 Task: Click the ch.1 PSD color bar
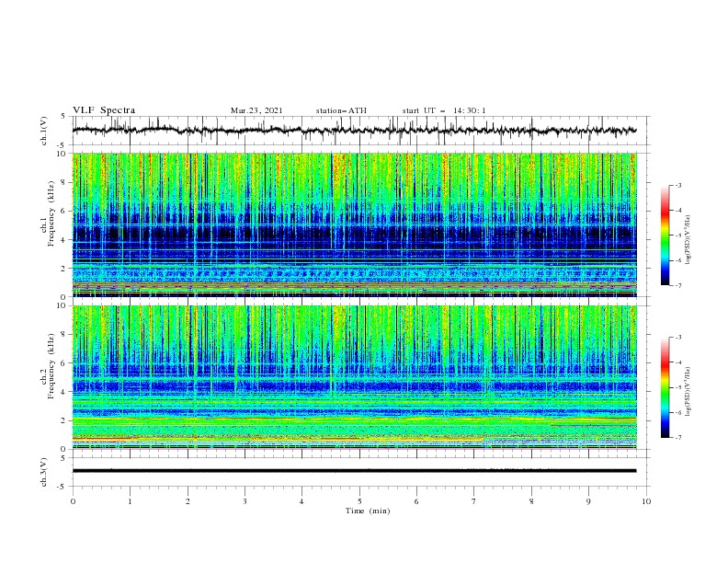[x=665, y=236]
